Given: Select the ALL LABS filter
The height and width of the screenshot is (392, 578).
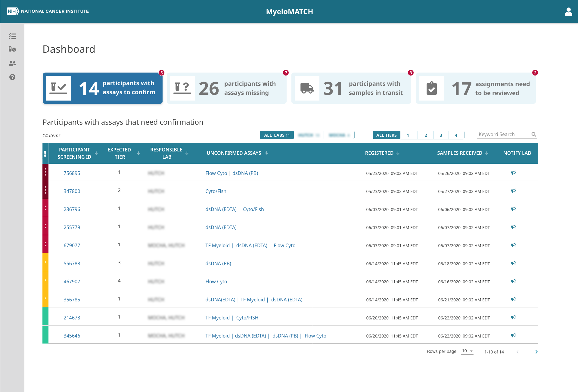Looking at the screenshot, I should point(277,135).
